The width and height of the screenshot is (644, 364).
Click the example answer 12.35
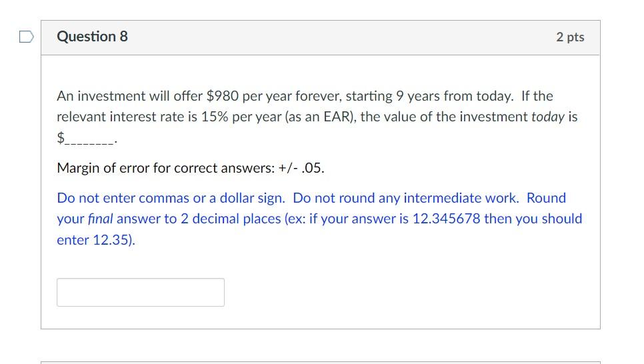111,240
